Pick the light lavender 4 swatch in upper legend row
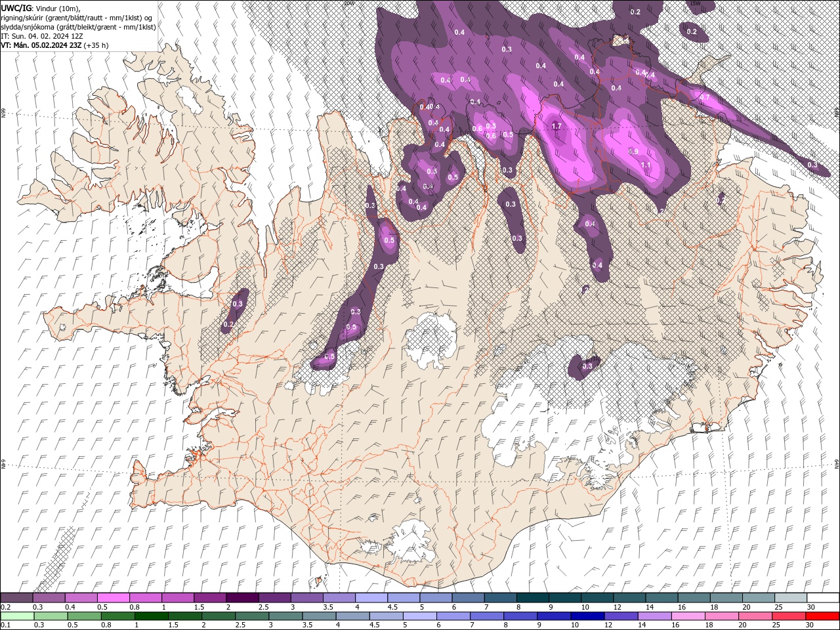 coord(371,598)
